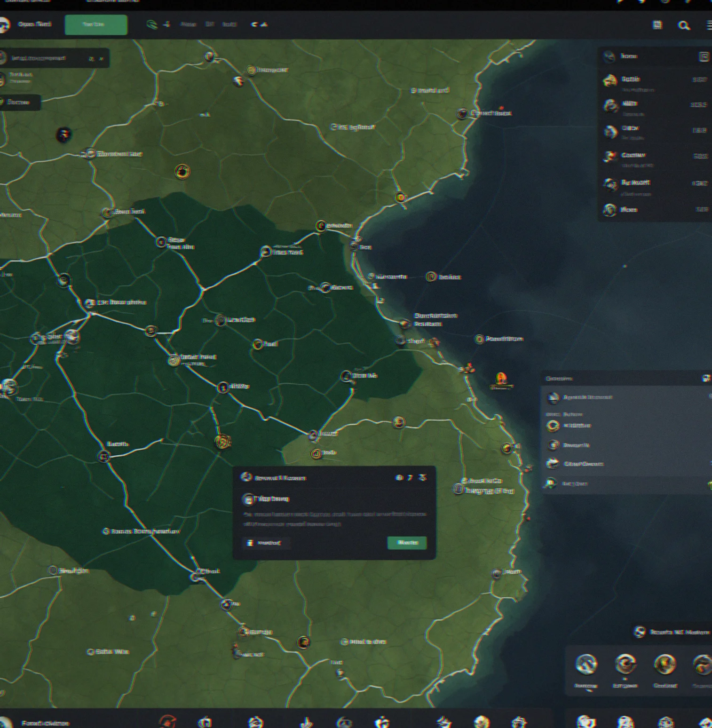Click the swirl icon right of the green toolbar button
Viewport: 712px width, 728px height.
click(x=151, y=24)
